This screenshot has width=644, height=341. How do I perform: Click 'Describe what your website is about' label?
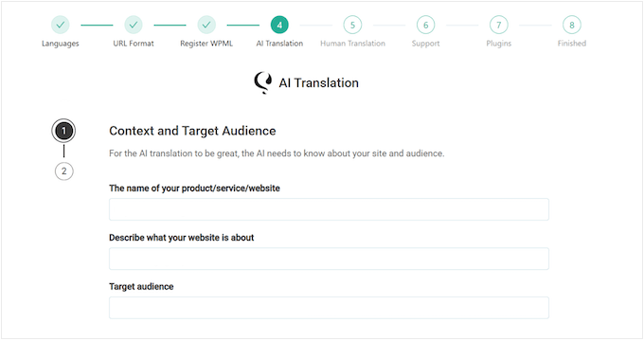pos(182,238)
